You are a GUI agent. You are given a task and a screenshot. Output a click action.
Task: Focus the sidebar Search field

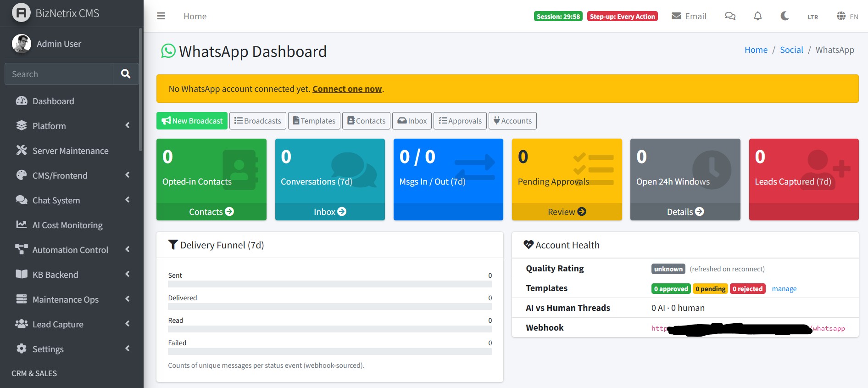coord(59,74)
